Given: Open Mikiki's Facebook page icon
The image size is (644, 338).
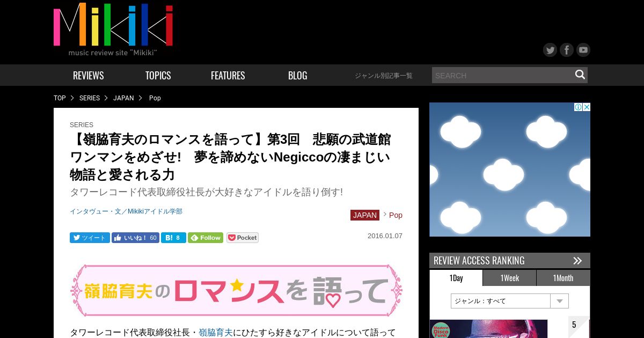Looking at the screenshot, I should tap(567, 50).
